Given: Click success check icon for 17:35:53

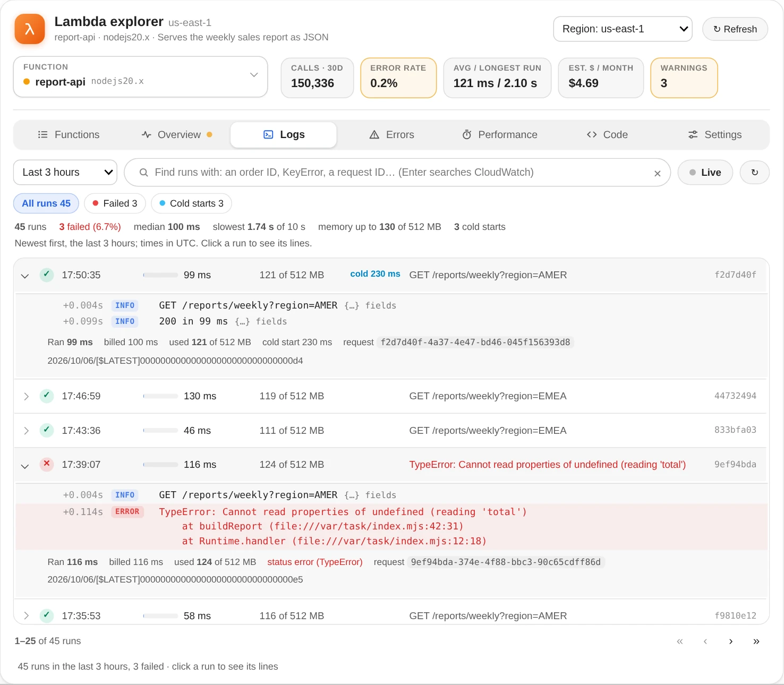Looking at the screenshot, I should 47,615.
